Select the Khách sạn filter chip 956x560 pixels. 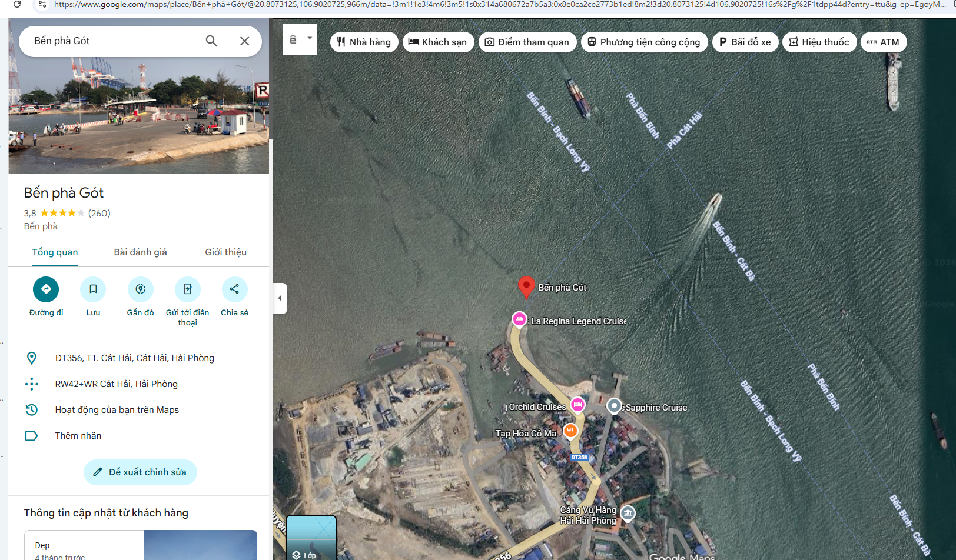pyautogui.click(x=438, y=42)
